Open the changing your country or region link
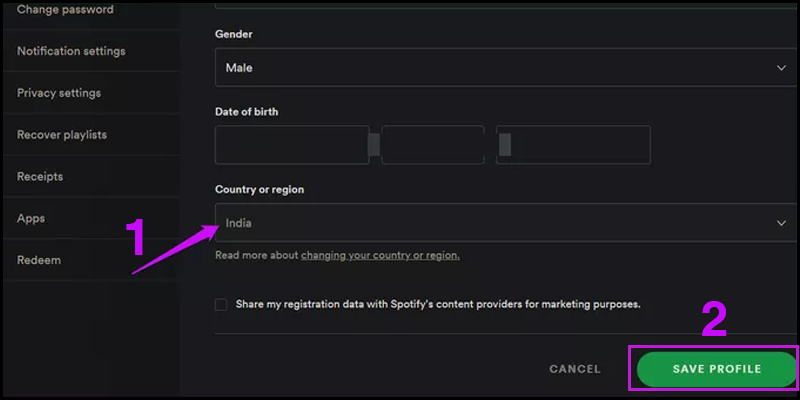 (x=380, y=255)
